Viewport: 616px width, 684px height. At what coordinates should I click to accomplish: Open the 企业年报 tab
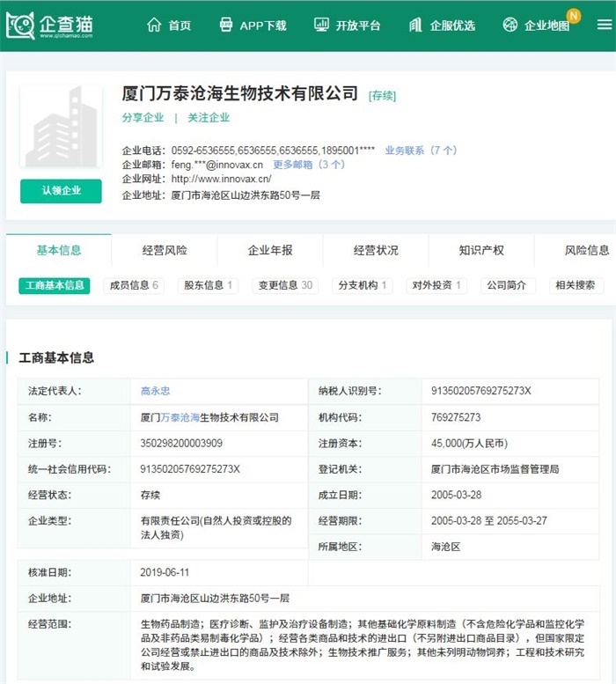pos(270,250)
